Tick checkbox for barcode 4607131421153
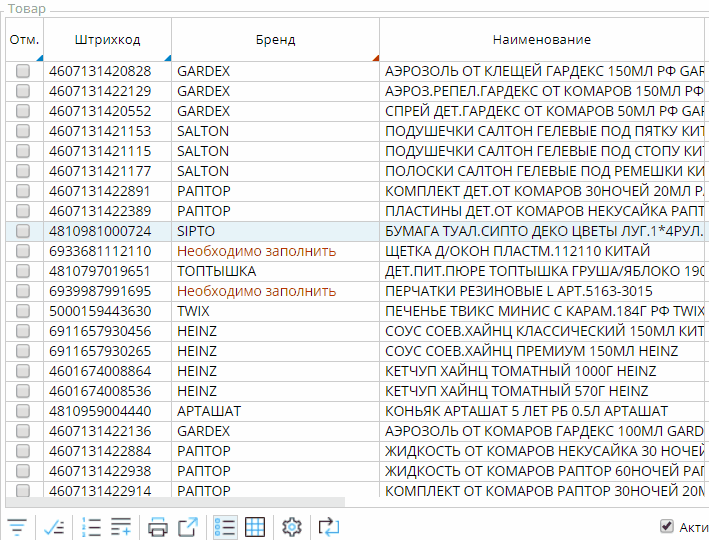 tap(23, 131)
